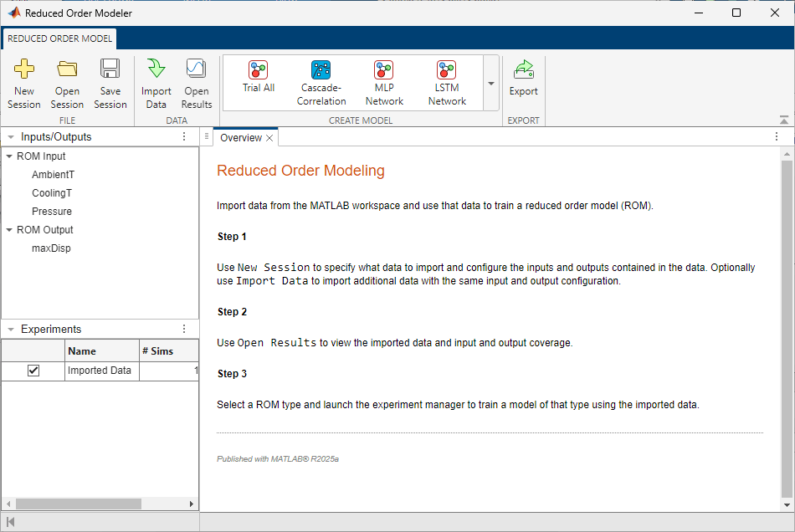Click the Export icon
The height and width of the screenshot is (532, 795).
pos(524,69)
